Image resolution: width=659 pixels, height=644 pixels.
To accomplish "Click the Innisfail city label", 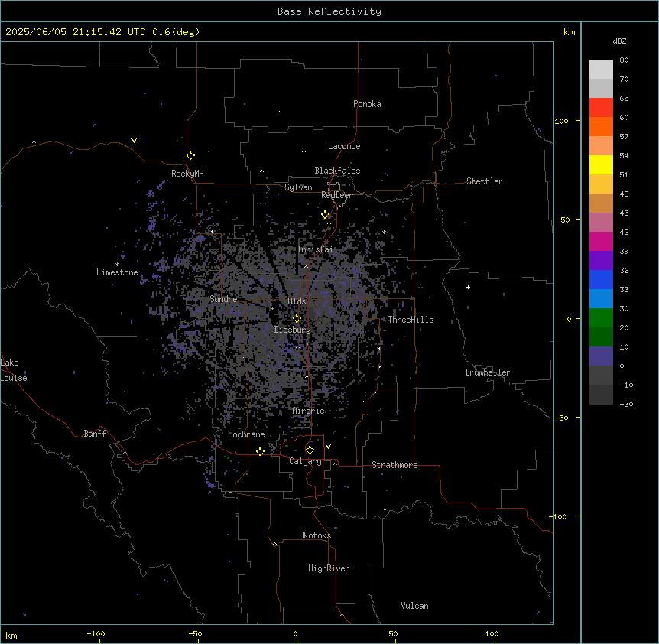I will point(317,249).
